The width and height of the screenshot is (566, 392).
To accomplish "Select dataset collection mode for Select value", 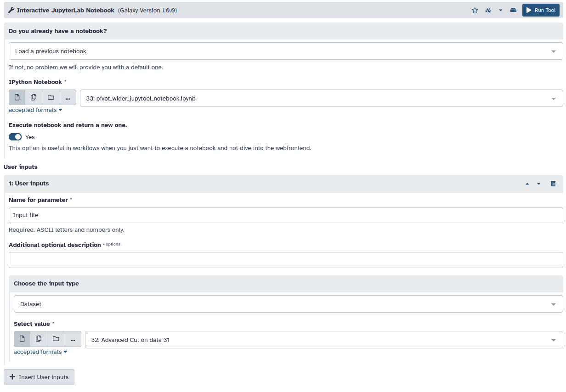I will tap(56, 339).
